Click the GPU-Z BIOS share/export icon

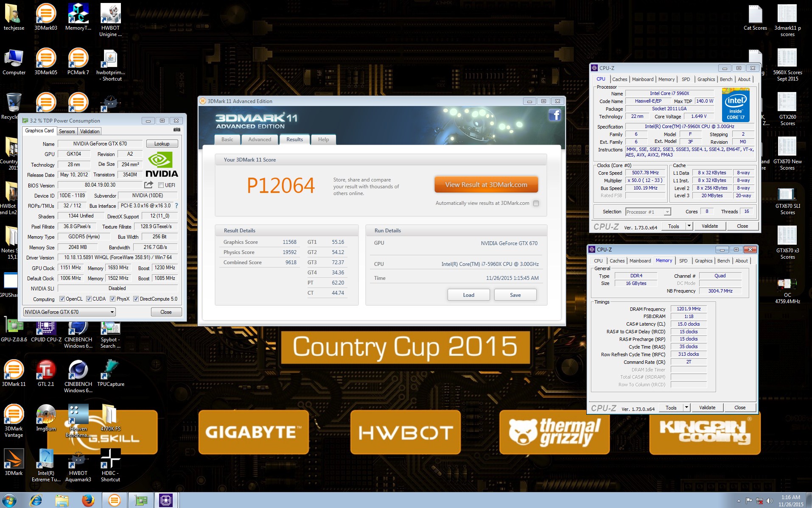point(148,184)
